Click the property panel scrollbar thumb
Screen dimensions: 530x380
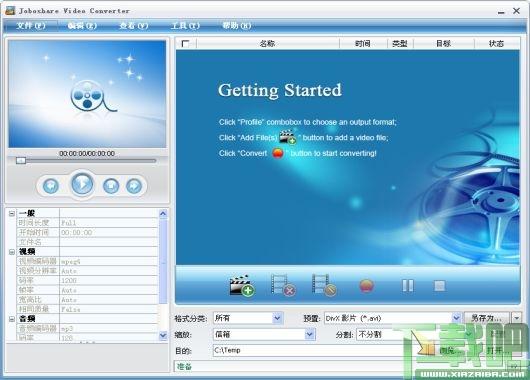coord(163,262)
